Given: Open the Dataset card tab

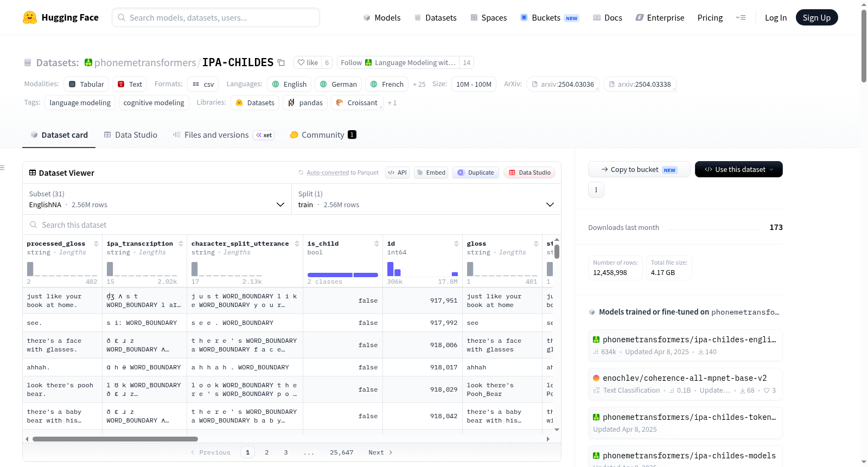Looking at the screenshot, I should [x=59, y=135].
